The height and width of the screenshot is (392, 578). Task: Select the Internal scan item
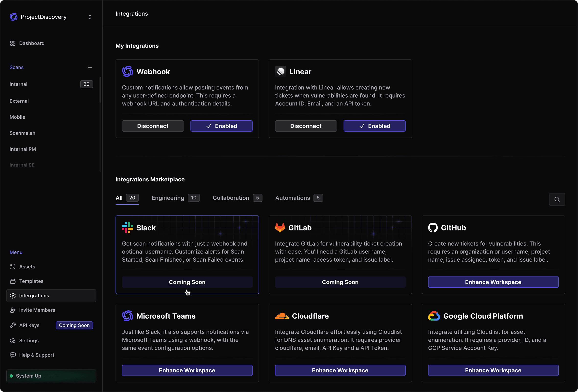51,84
